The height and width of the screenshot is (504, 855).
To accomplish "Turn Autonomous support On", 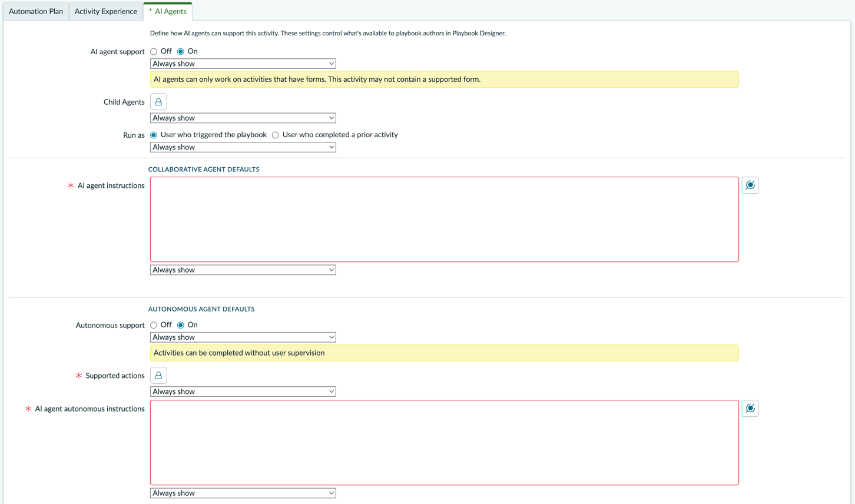I will (x=181, y=325).
